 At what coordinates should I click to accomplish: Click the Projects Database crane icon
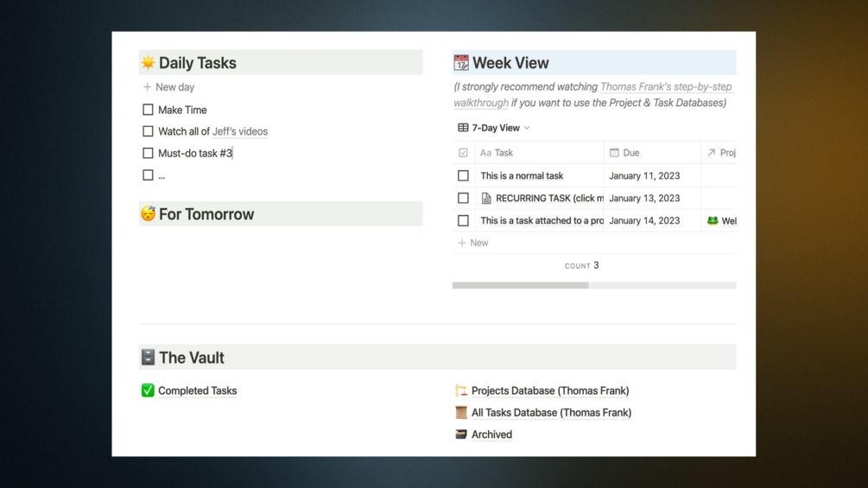pos(461,390)
